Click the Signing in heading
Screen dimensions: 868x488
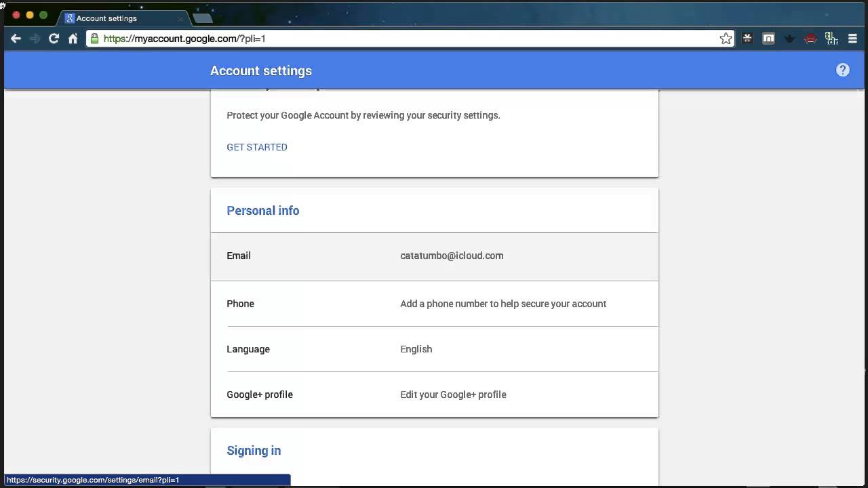[254, 451]
